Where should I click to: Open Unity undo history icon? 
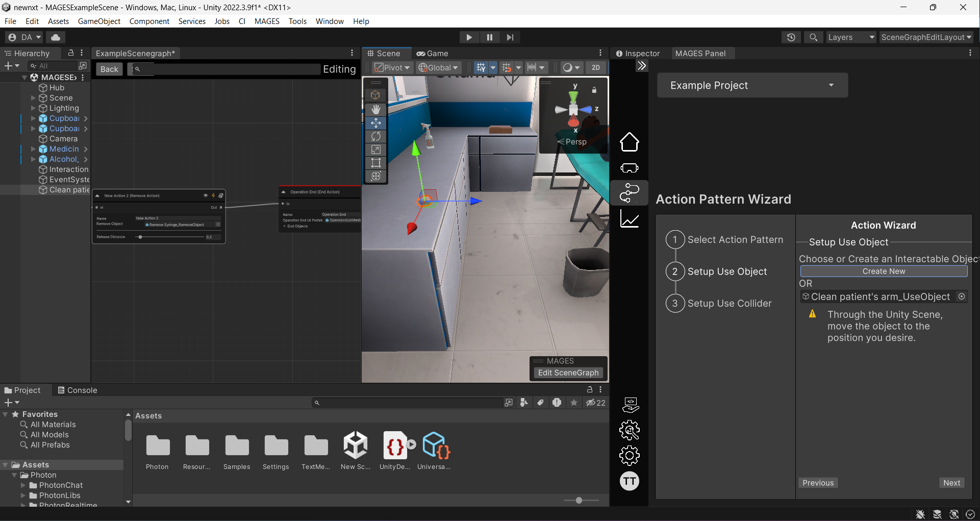[791, 37]
